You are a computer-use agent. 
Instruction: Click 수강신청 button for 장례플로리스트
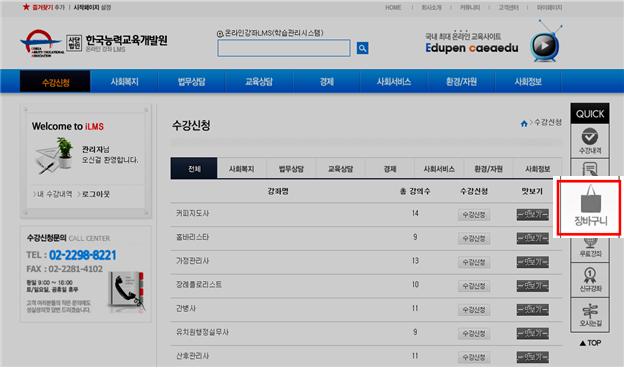474,286
